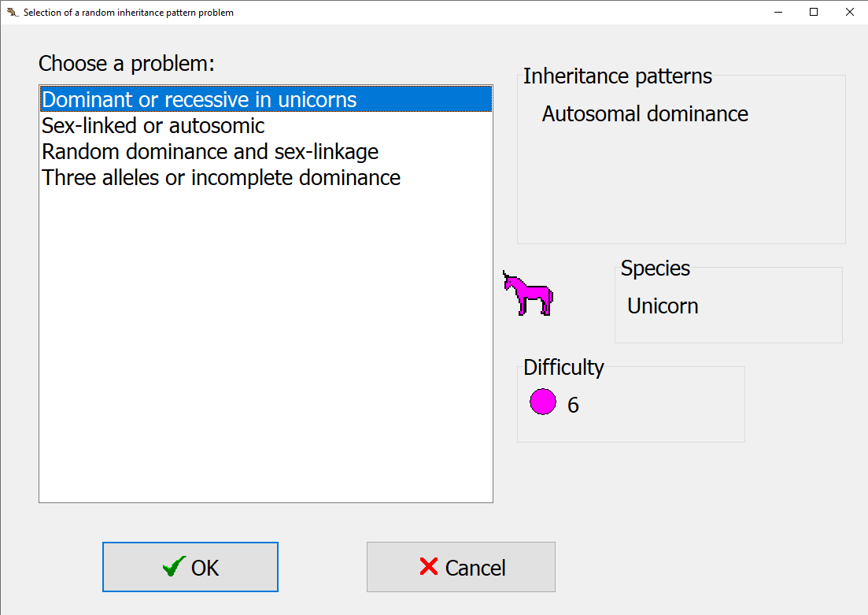
Task: Pick 'Random dominance and sex-linkage' problem
Action: point(210,152)
